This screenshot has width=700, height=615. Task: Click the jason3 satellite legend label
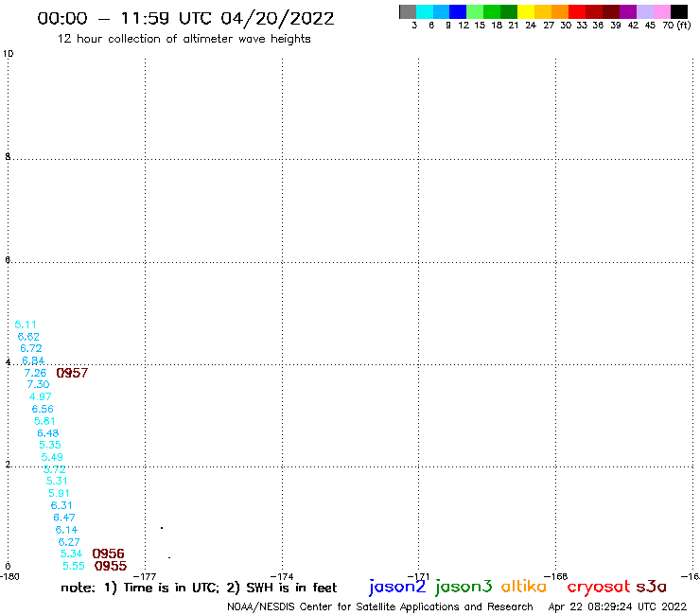click(464, 587)
